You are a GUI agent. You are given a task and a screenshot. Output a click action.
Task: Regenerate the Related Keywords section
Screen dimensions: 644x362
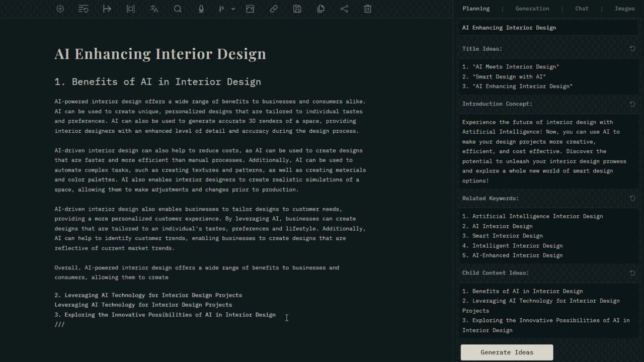(632, 198)
